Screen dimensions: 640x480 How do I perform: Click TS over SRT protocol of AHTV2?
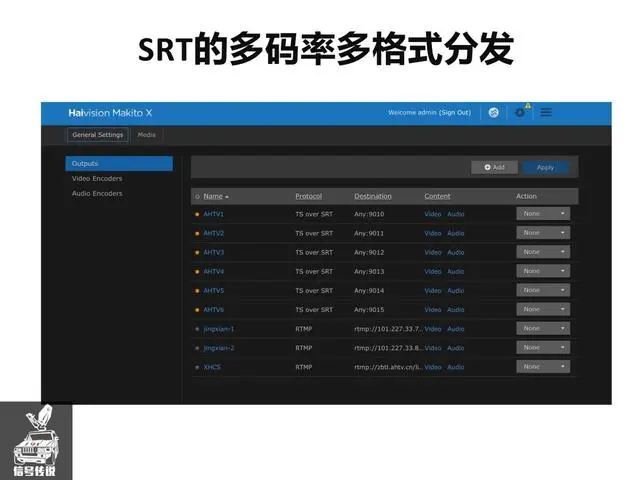(314, 233)
